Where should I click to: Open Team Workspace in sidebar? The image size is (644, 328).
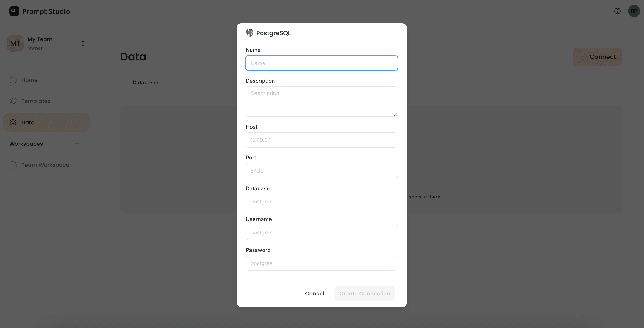pyautogui.click(x=47, y=165)
